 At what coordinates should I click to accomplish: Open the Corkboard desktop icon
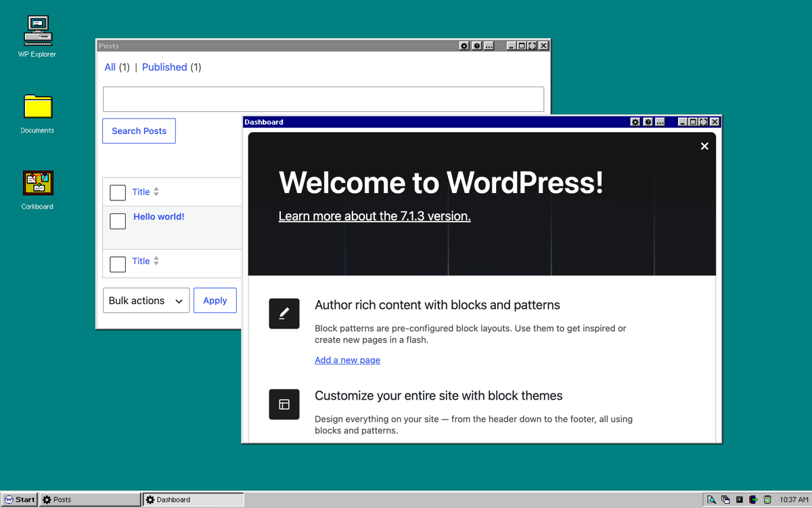[37, 190]
